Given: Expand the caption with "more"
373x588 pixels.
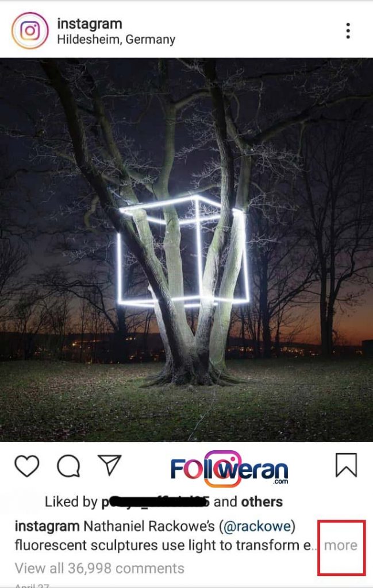Looking at the screenshot, I should coord(341,546).
